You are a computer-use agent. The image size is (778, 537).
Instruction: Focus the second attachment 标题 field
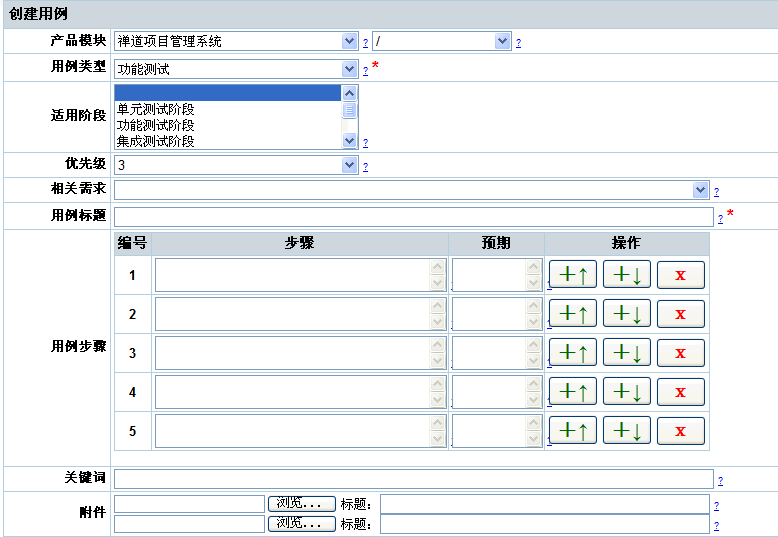pos(545,524)
